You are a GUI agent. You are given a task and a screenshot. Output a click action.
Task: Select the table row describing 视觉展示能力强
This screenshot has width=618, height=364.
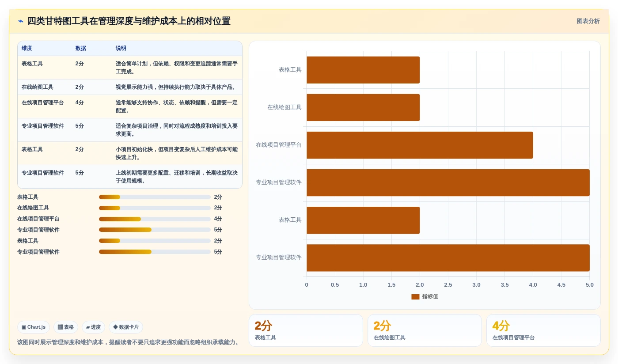pos(130,87)
